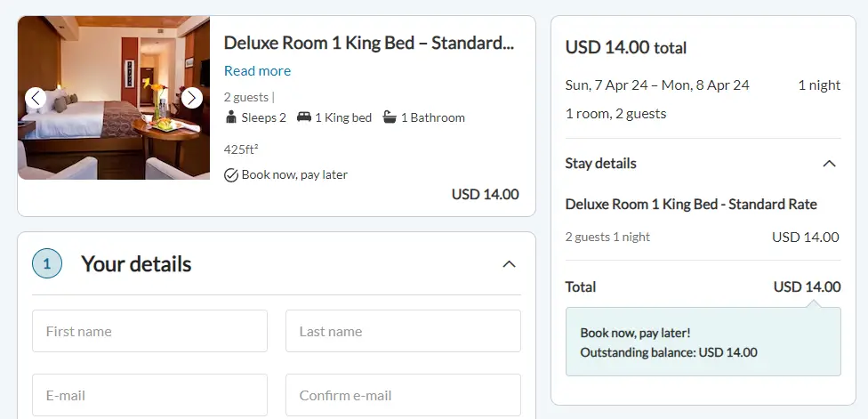Viewport: 868px width, 419px height.
Task: Open the Read more link
Action: [x=257, y=71]
